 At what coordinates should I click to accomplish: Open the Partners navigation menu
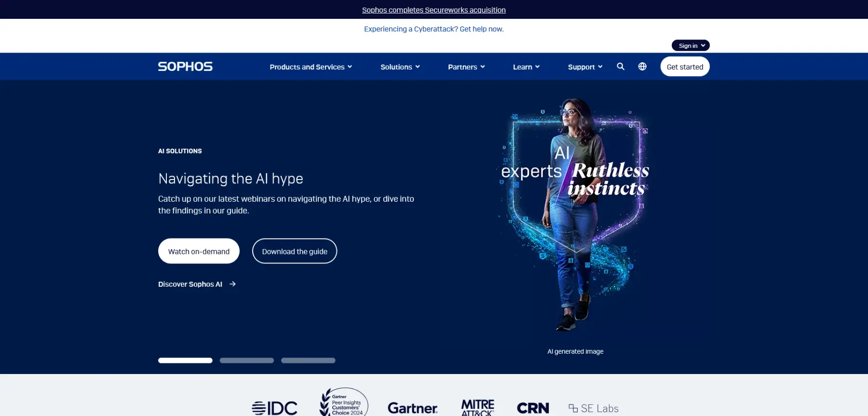466,67
